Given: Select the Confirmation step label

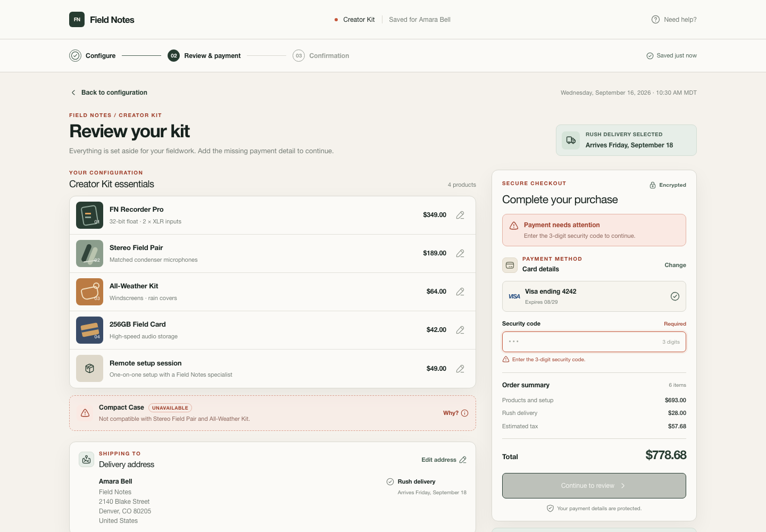Looking at the screenshot, I should (329, 56).
